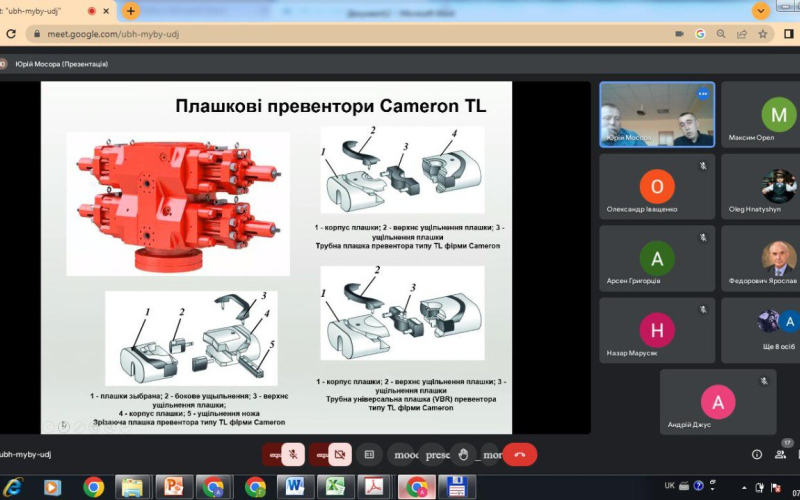Reload the Google Meet page
This screenshot has width=800, height=500.
[x=11, y=34]
